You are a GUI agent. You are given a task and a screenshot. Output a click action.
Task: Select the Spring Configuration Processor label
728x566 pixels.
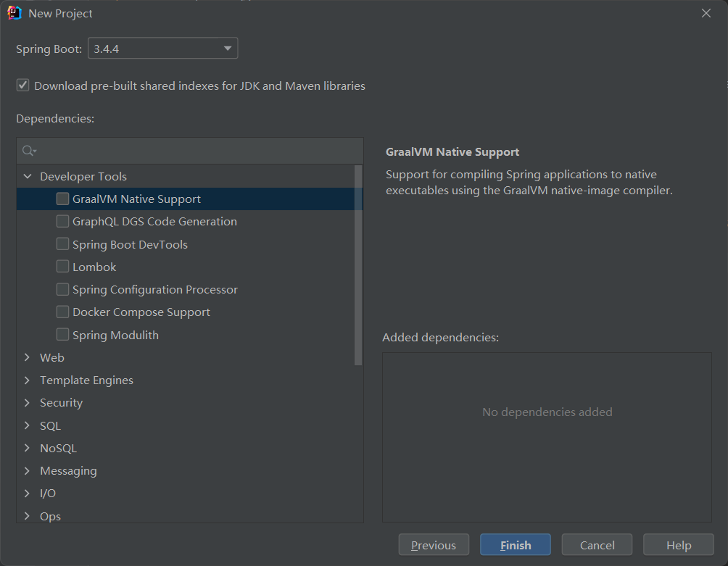155,289
